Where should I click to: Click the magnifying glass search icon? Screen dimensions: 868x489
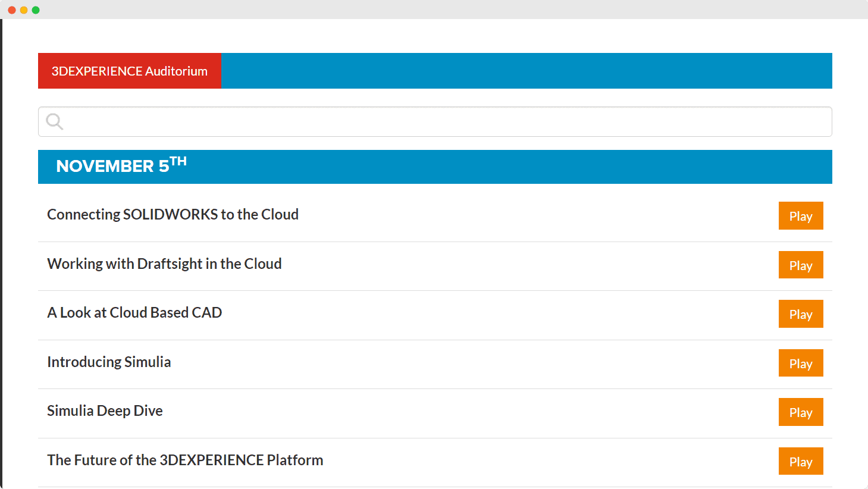point(55,121)
